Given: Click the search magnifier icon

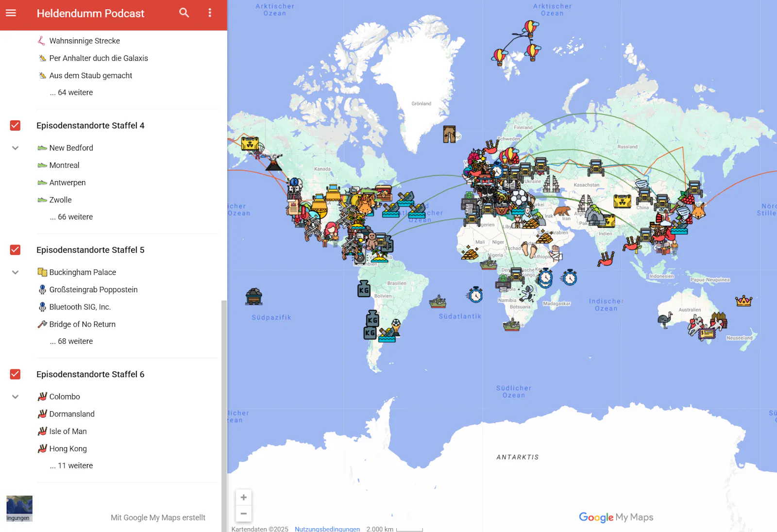Looking at the screenshot, I should [184, 13].
